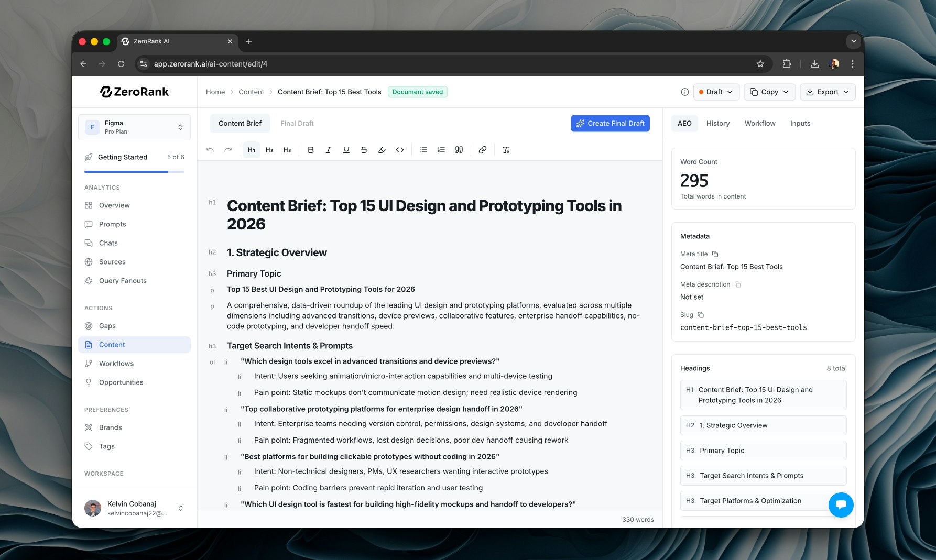The width and height of the screenshot is (936, 560).
Task: Copy the Meta description value
Action: (x=737, y=284)
